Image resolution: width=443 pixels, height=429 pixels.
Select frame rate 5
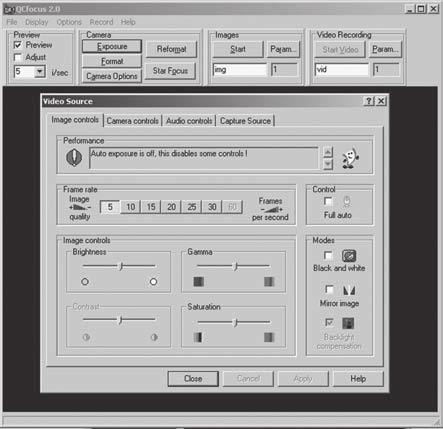pyautogui.click(x=110, y=207)
